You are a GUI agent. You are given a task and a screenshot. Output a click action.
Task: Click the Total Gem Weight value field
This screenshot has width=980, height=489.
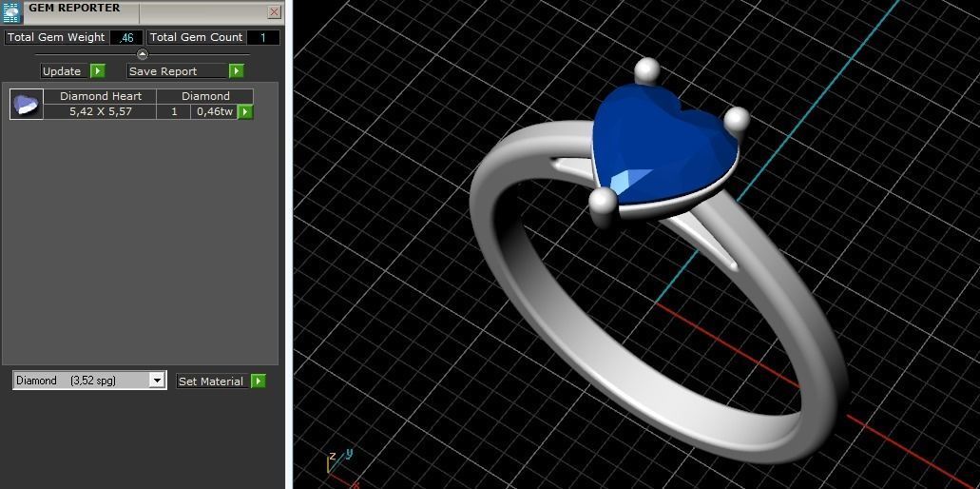coord(126,37)
